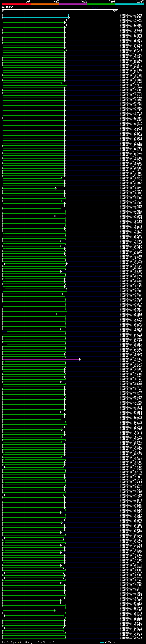Select hit label UniRef100_A3PF31

131,75
